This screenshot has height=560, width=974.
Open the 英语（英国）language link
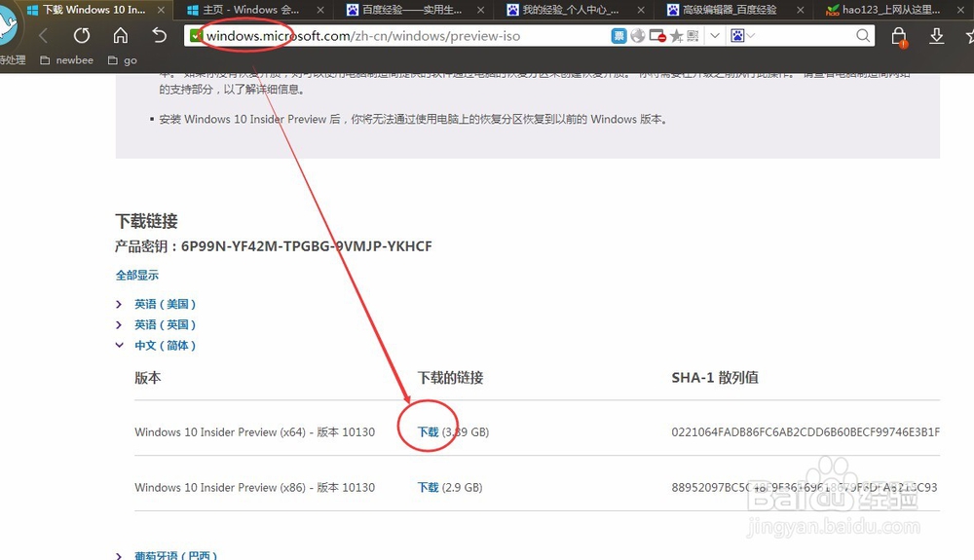[x=166, y=324]
